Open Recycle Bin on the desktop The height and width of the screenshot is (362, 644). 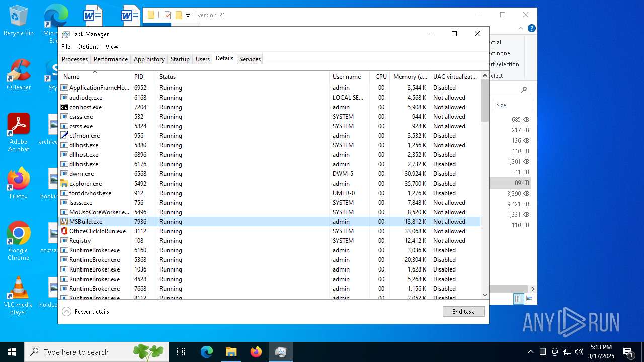(x=19, y=21)
